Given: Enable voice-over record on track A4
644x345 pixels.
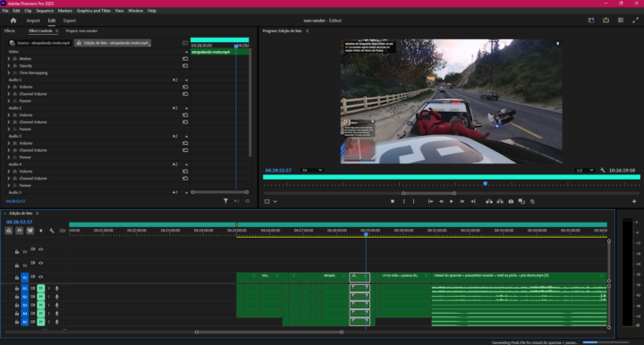Looking at the screenshot, I should coord(56,314).
